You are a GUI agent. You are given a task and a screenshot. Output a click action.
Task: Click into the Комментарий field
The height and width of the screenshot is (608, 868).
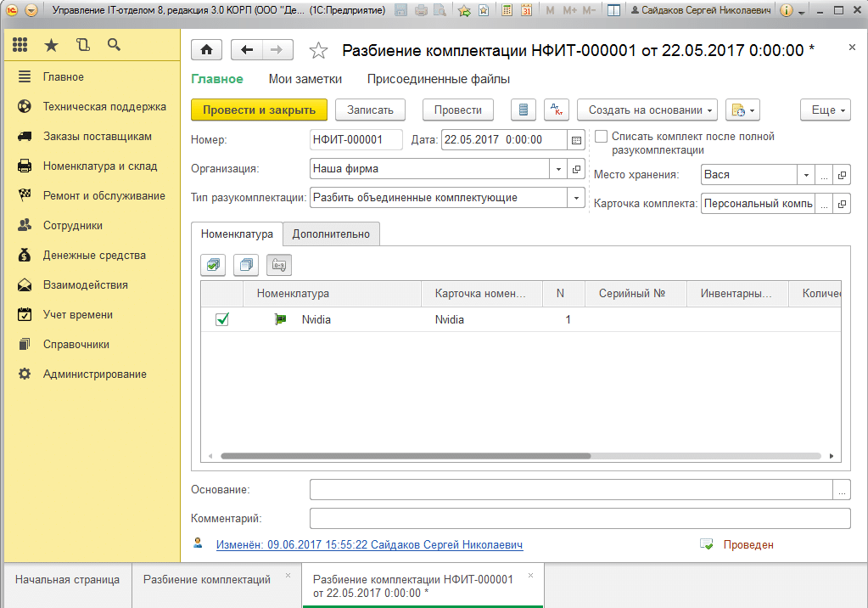click(x=580, y=519)
